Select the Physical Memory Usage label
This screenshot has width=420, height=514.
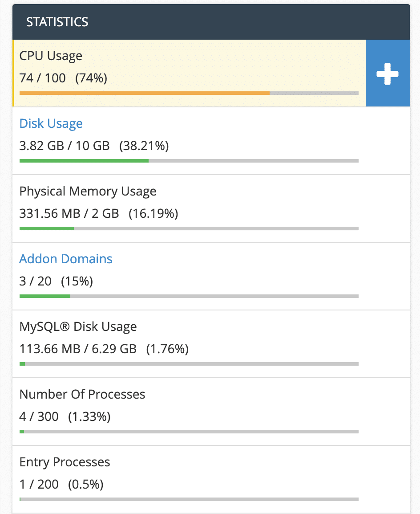coord(88,192)
